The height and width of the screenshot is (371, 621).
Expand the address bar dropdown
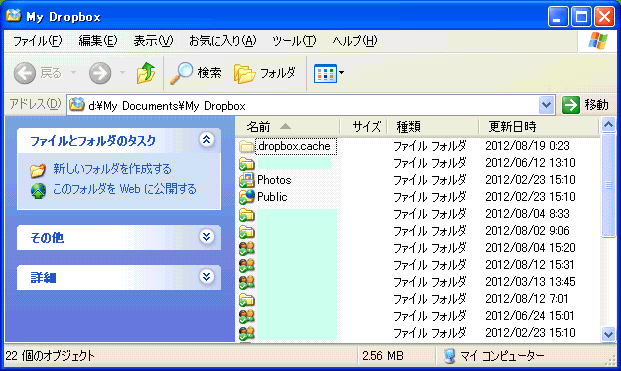(x=547, y=105)
